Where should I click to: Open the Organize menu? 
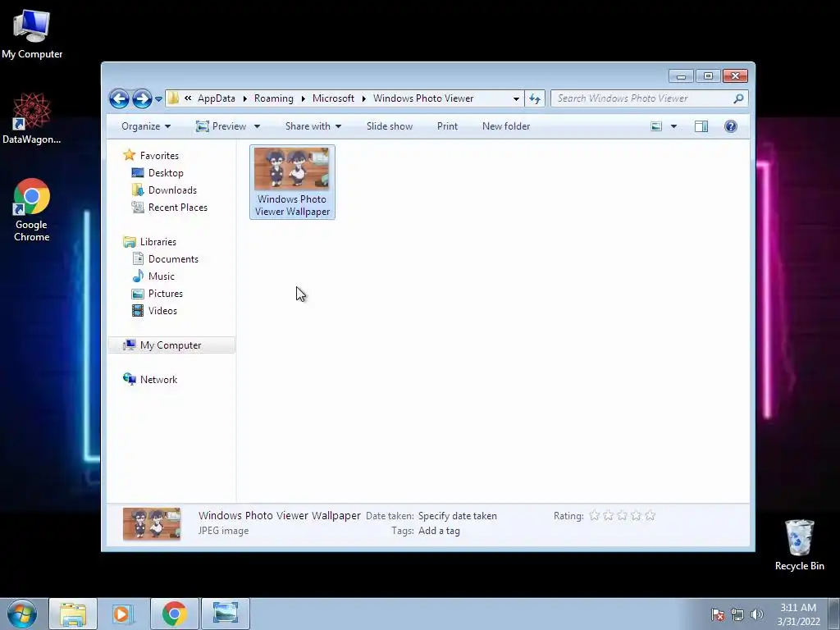(146, 126)
